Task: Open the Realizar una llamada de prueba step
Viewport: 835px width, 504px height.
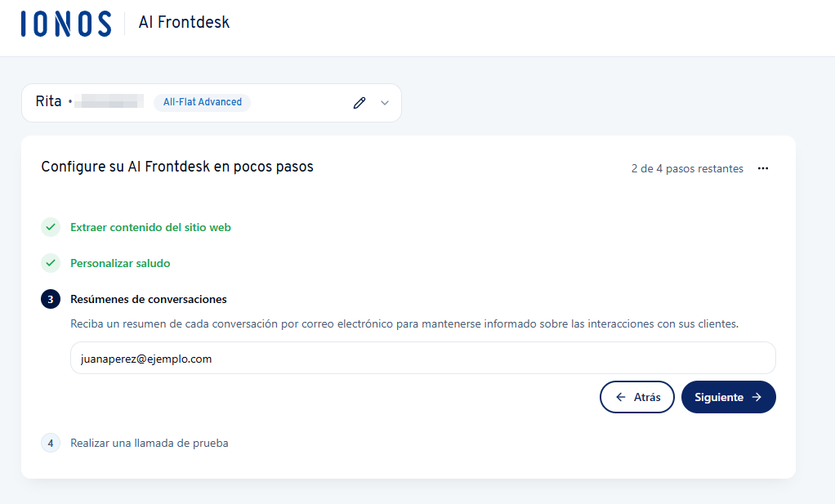Action: coord(150,443)
